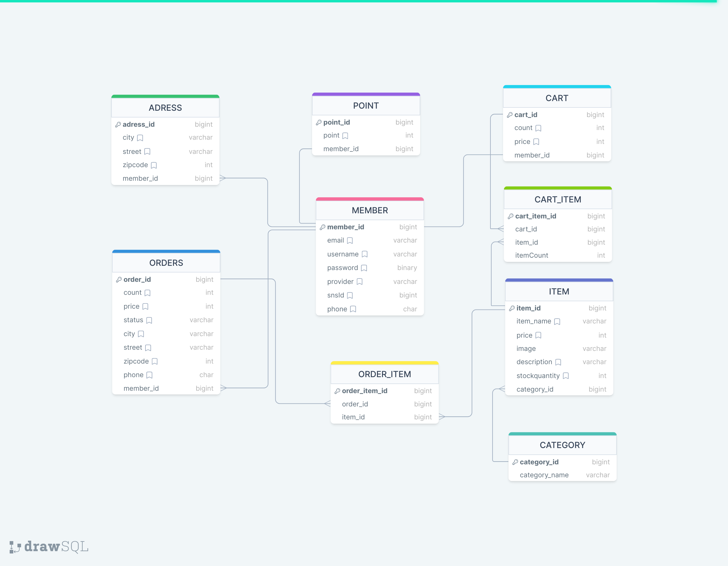Click the order_id row in ORDER_ITEM
Image resolution: width=728 pixels, height=566 pixels.
tap(385, 404)
